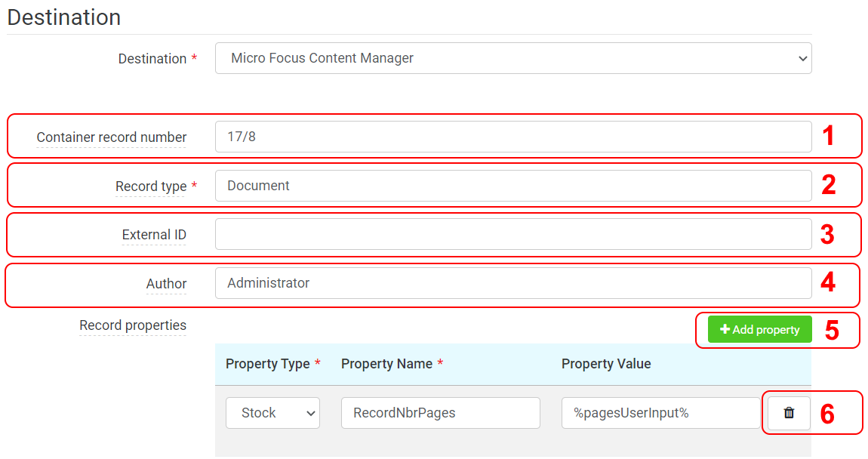Select the Container record number field containing 17/8
Screen dimensions: 868x459
tap(513, 137)
